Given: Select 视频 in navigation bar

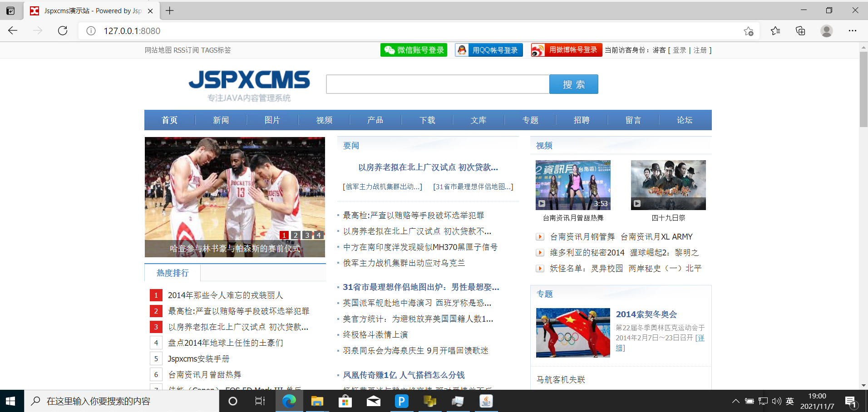Looking at the screenshot, I should pyautogui.click(x=324, y=120).
